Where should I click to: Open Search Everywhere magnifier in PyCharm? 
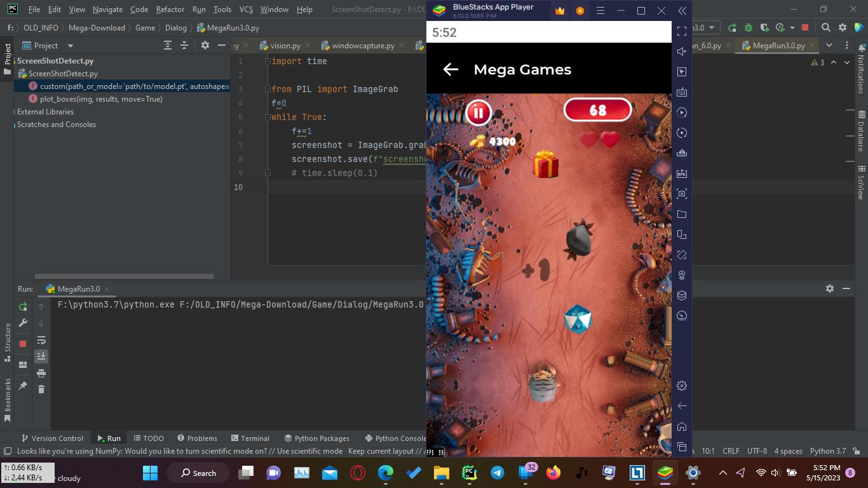(826, 28)
